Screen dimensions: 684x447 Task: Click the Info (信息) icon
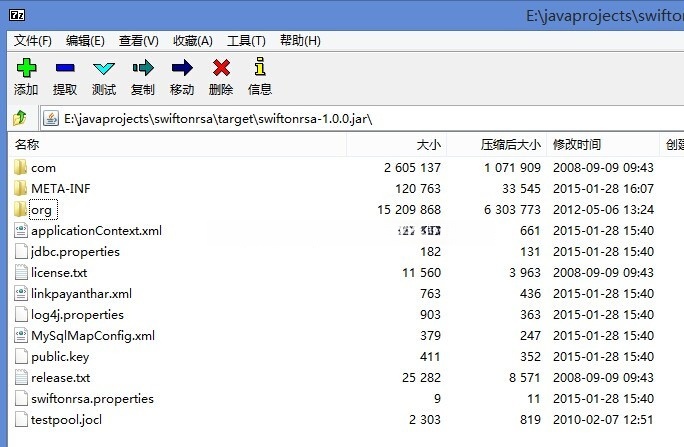pos(260,67)
